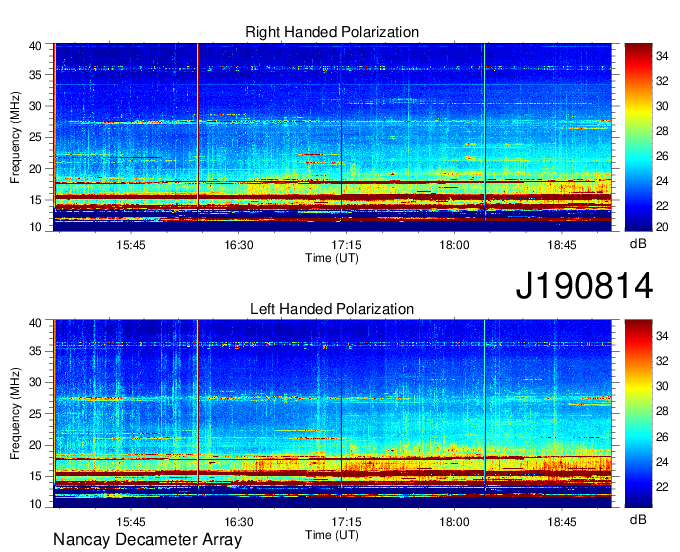This screenshot has width=680, height=552.
Task: Click the dB unit label beside Left Handed plot
Action: click(638, 519)
